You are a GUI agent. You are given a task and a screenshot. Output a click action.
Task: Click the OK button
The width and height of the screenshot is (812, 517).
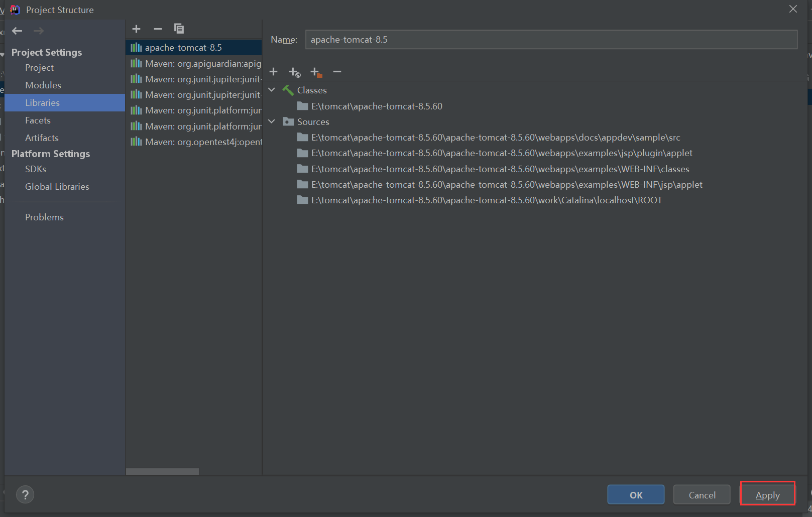pos(636,495)
